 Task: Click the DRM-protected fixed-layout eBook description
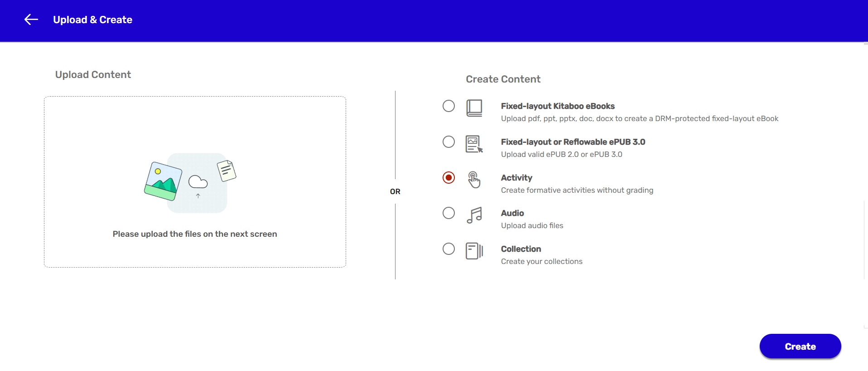[640, 118]
